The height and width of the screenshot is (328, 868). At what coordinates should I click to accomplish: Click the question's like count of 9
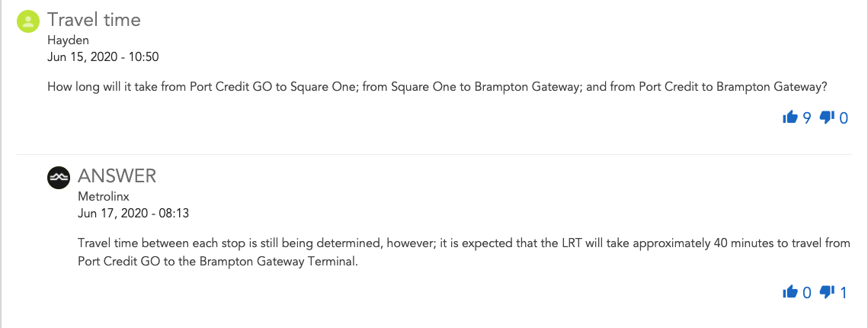pos(807,118)
